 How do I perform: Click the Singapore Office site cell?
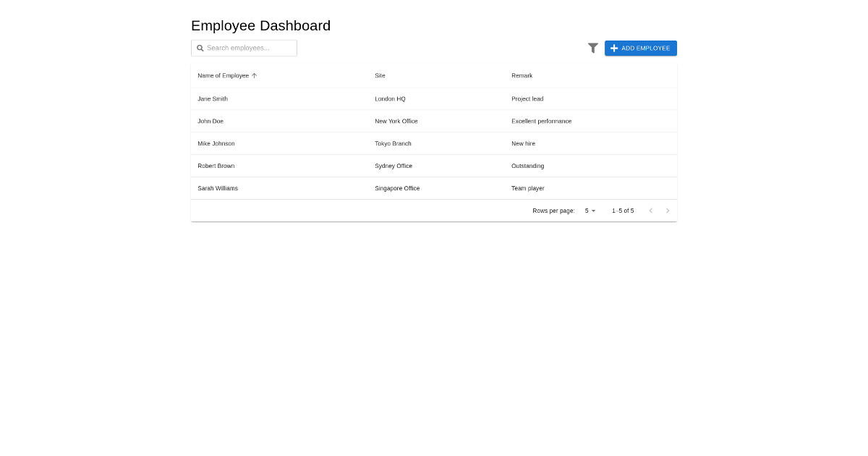pyautogui.click(x=397, y=188)
